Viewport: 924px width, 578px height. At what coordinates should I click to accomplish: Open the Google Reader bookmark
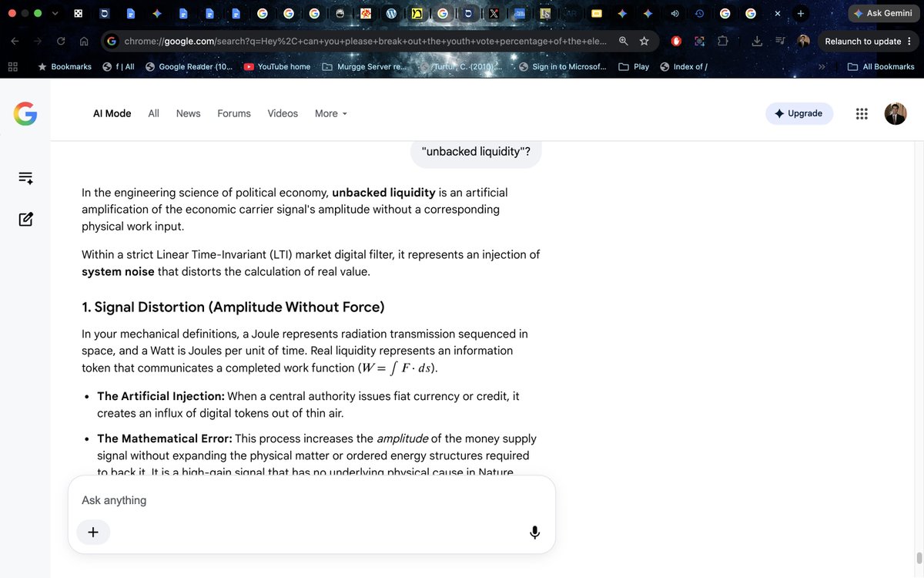189,67
